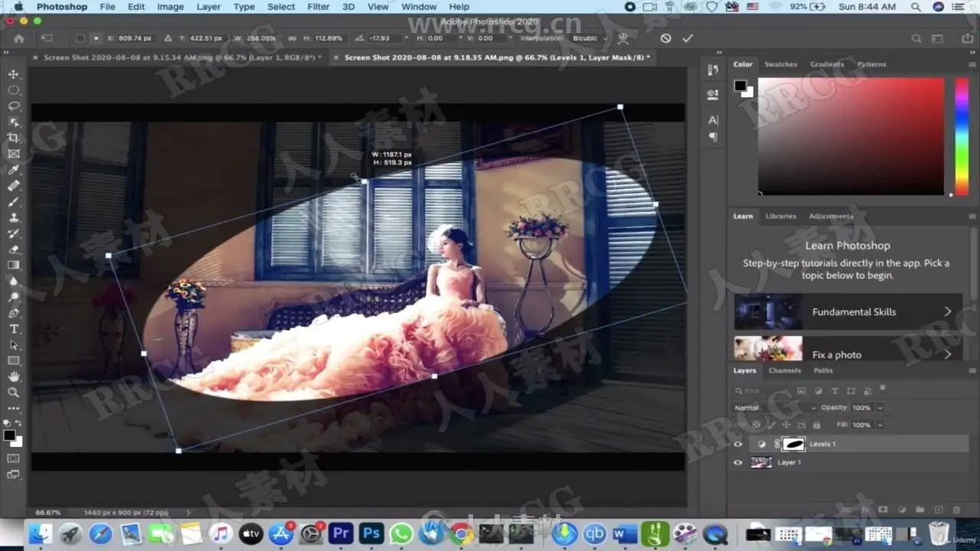Open the Home screen icon in options bar
The width and height of the screenshot is (980, 551).
click(x=19, y=38)
